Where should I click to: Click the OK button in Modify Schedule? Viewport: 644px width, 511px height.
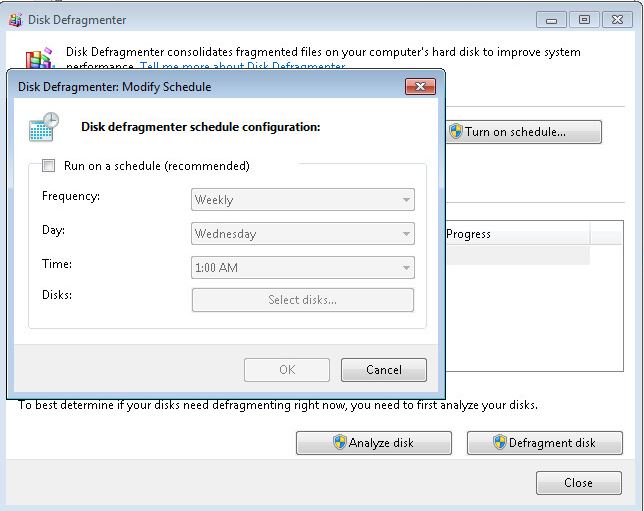click(287, 370)
